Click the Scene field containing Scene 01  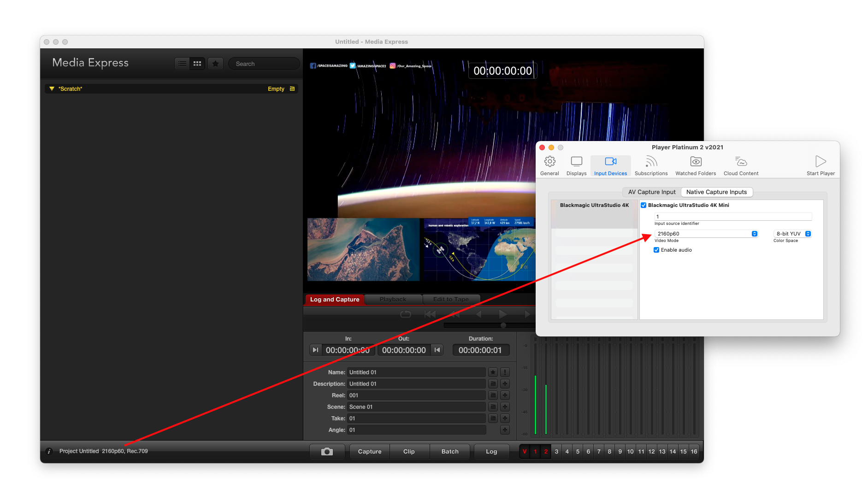pyautogui.click(x=416, y=407)
